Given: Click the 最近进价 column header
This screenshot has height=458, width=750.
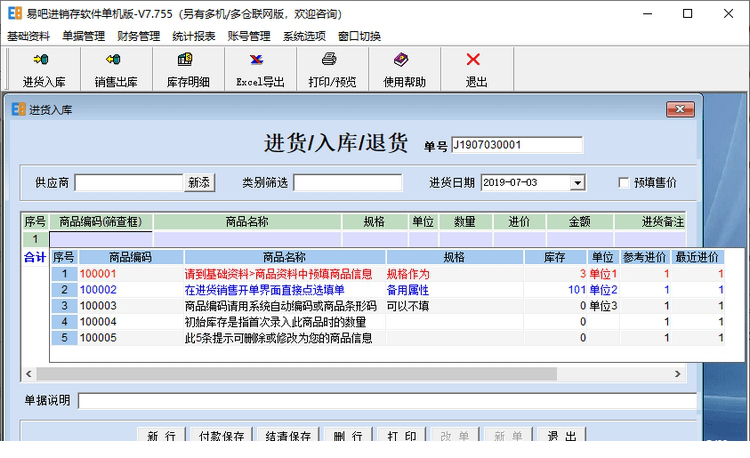Looking at the screenshot, I should (697, 257).
